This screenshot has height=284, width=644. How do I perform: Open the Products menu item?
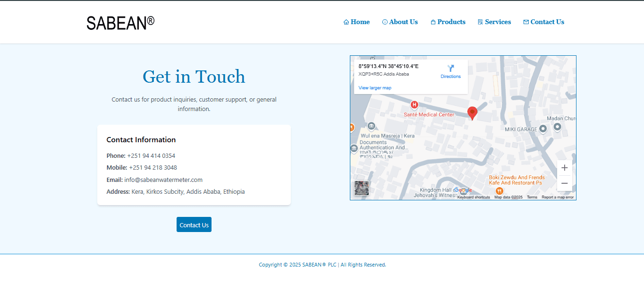tap(448, 22)
